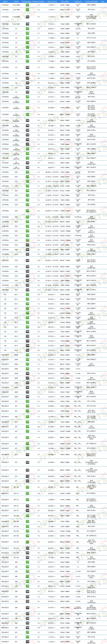The width and height of the screenshot is (107, 644).
Task: Click diesel ON icon for C4 Cactus 68kW / 92KM
Action: click(x=27, y=163)
